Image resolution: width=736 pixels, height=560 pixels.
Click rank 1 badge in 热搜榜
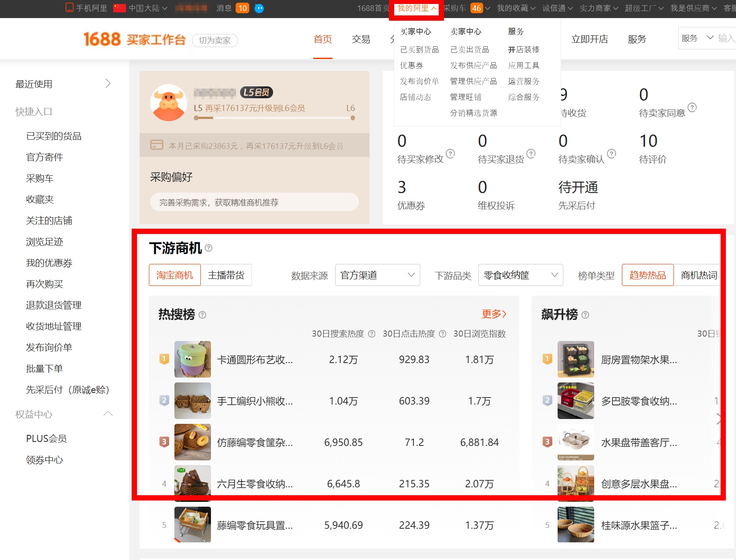coord(164,359)
